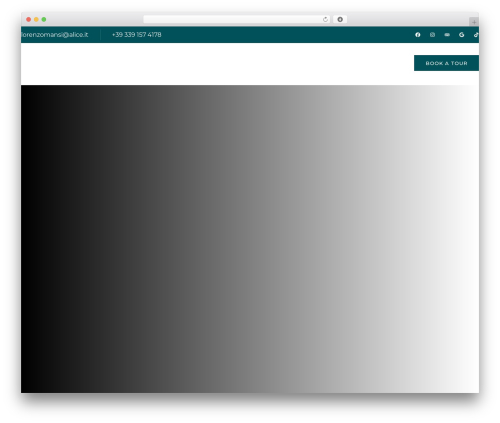Image resolution: width=500 pixels, height=423 pixels.
Task: Click the +39 339 157 4178 phone link
Action: click(x=137, y=35)
